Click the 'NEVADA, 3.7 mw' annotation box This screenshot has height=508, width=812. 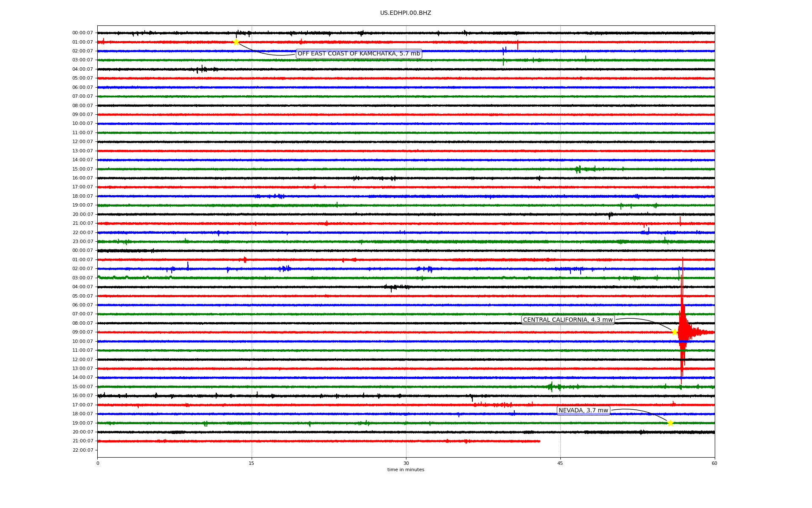point(583,410)
